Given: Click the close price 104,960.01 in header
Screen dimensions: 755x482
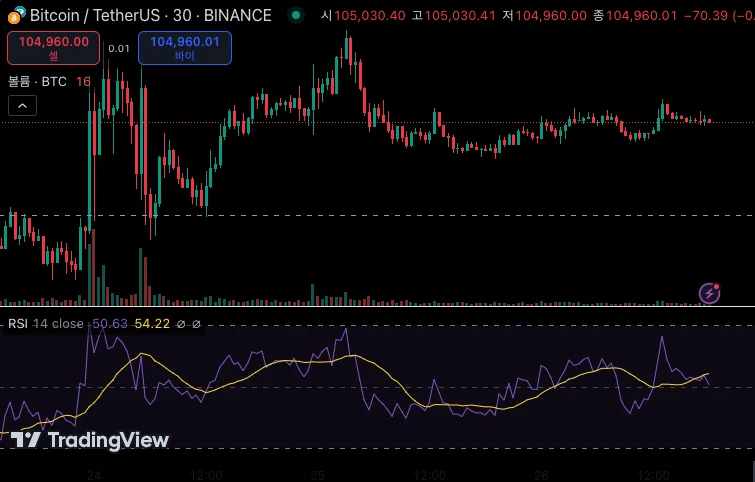Looking at the screenshot, I should [x=641, y=15].
